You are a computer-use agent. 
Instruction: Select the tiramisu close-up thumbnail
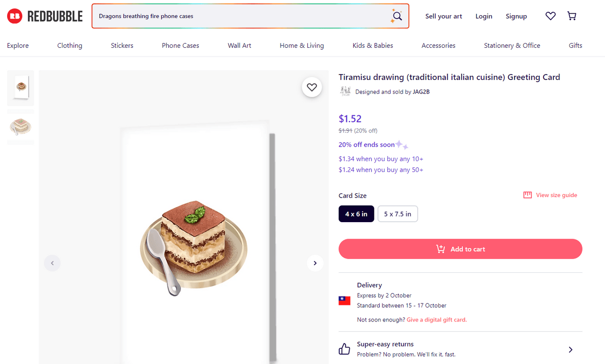click(x=20, y=127)
